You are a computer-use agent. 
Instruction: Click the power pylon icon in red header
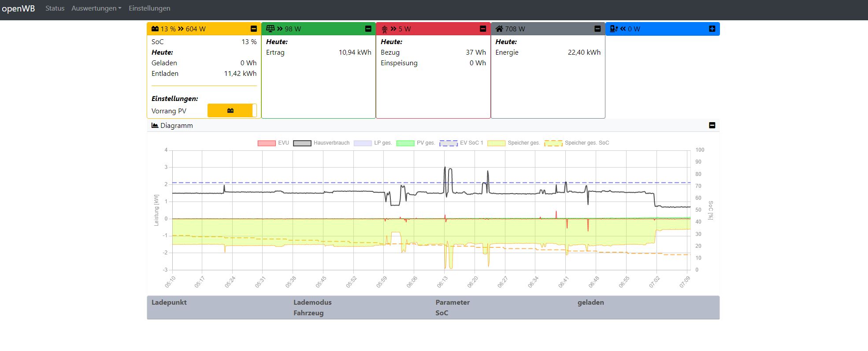[x=385, y=29]
